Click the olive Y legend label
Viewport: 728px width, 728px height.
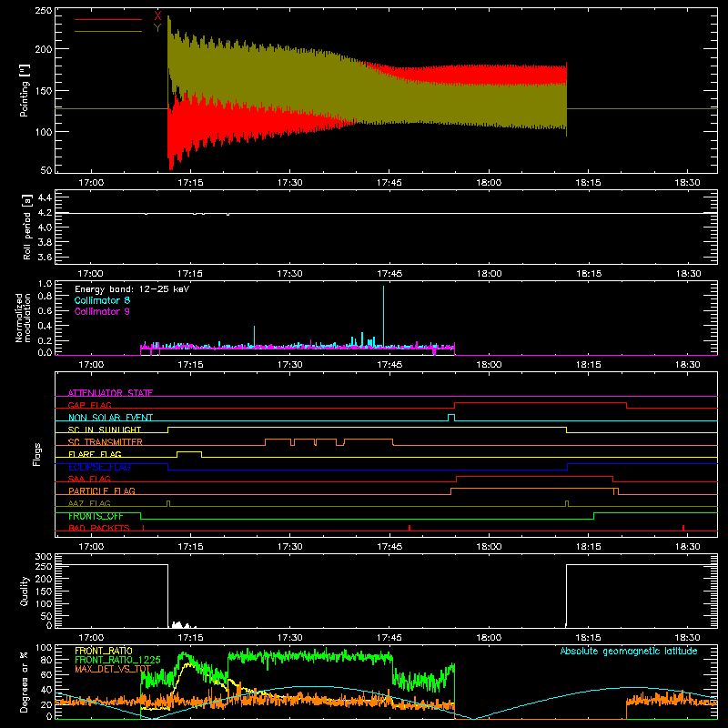pyautogui.click(x=157, y=28)
